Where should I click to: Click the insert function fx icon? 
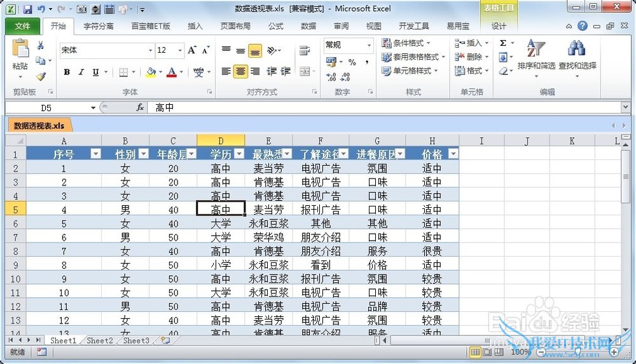pyautogui.click(x=140, y=107)
